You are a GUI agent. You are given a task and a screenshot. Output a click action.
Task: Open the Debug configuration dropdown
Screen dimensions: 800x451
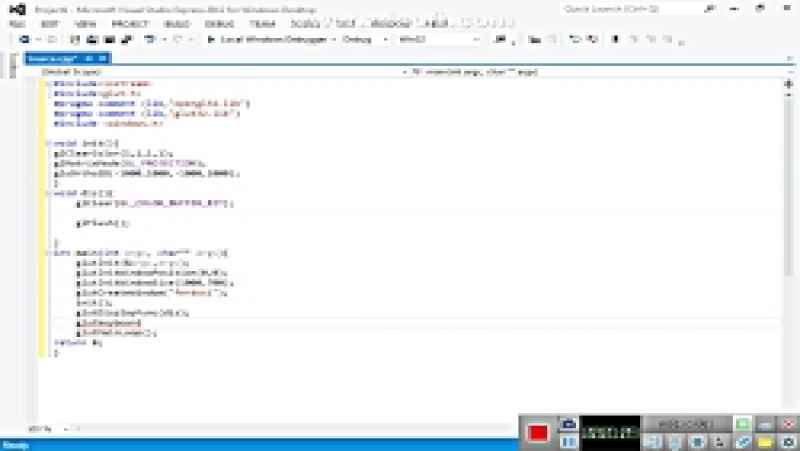tap(363, 39)
